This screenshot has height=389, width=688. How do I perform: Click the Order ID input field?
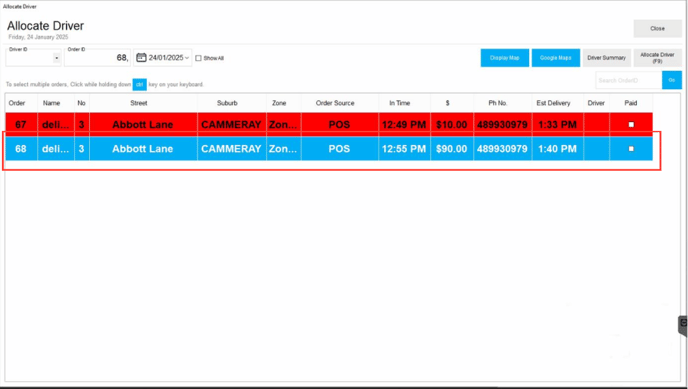97,57
